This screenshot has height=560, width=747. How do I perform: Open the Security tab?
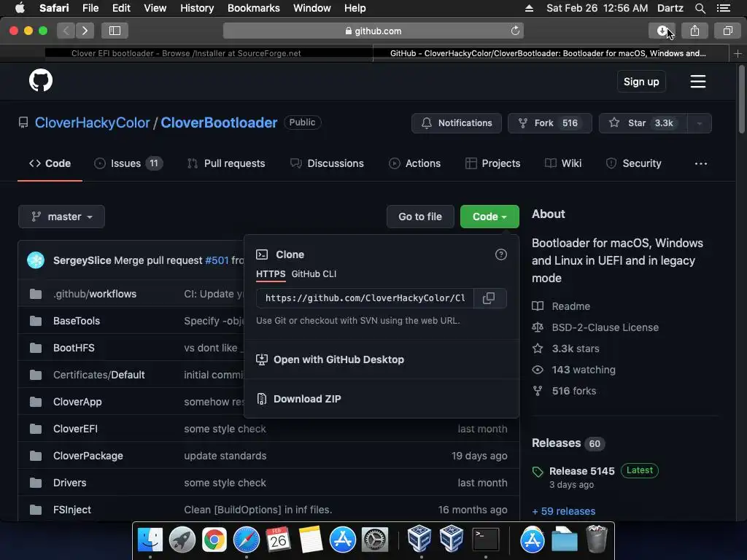[x=634, y=163]
